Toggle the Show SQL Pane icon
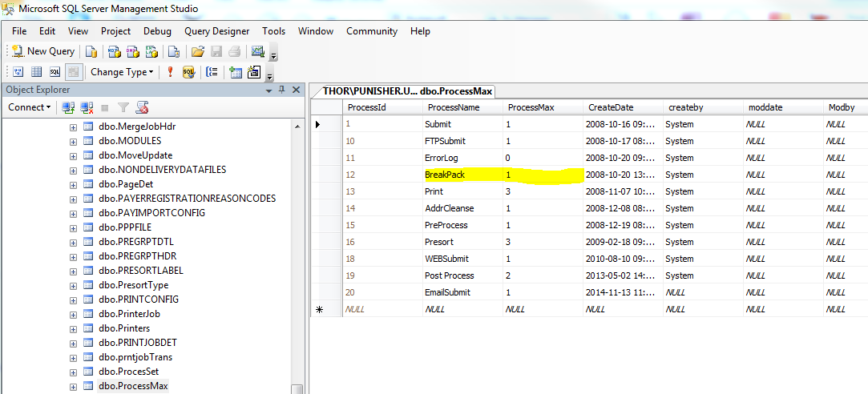 (x=55, y=72)
